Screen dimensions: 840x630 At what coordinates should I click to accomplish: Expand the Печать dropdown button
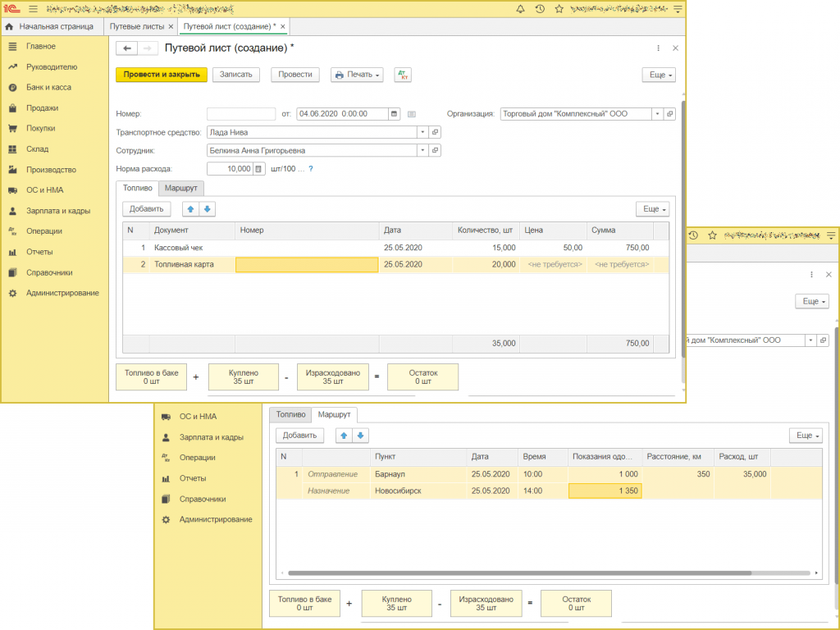[x=357, y=75]
